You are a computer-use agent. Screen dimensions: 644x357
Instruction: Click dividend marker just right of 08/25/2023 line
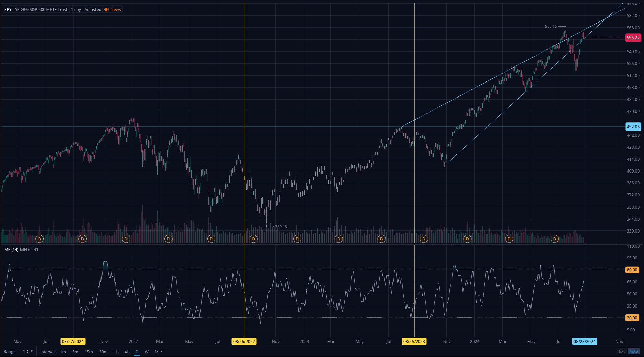[424, 239]
